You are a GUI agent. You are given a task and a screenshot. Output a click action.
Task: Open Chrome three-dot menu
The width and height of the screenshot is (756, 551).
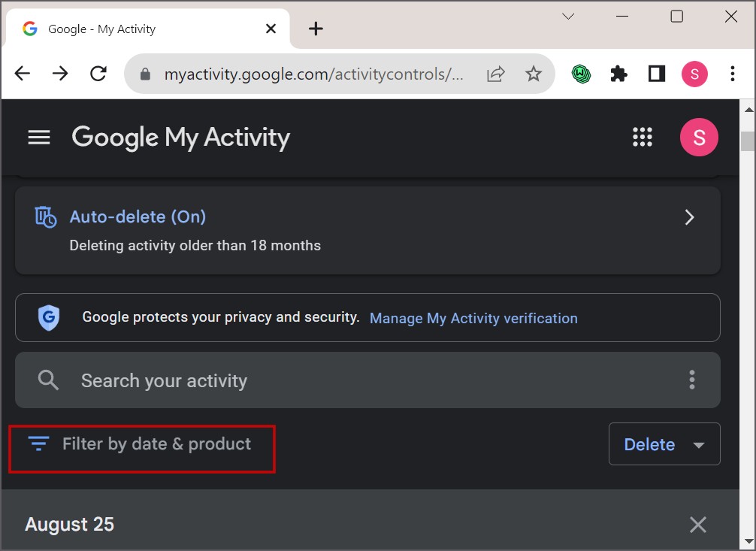pos(733,74)
